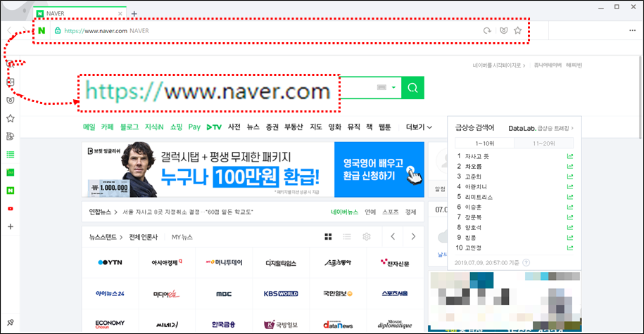The width and height of the screenshot is (644, 334).
Task: Expand the 더보기 more services menu
Action: 419,127
